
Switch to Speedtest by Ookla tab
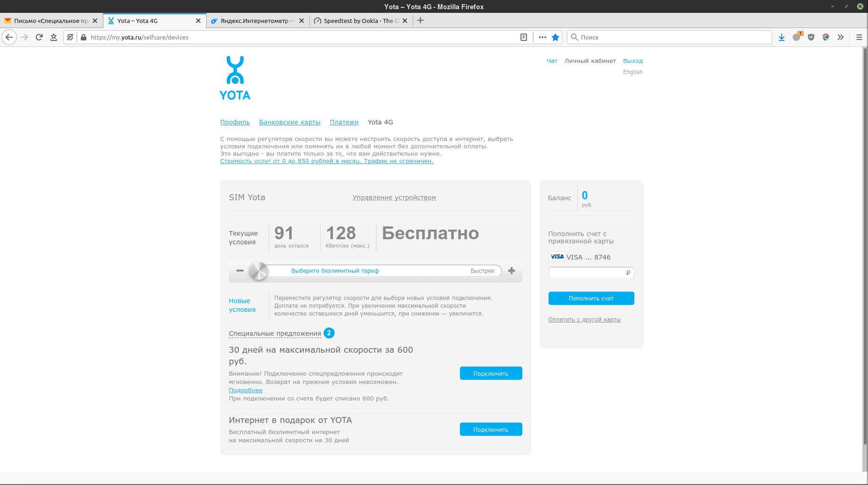click(361, 21)
